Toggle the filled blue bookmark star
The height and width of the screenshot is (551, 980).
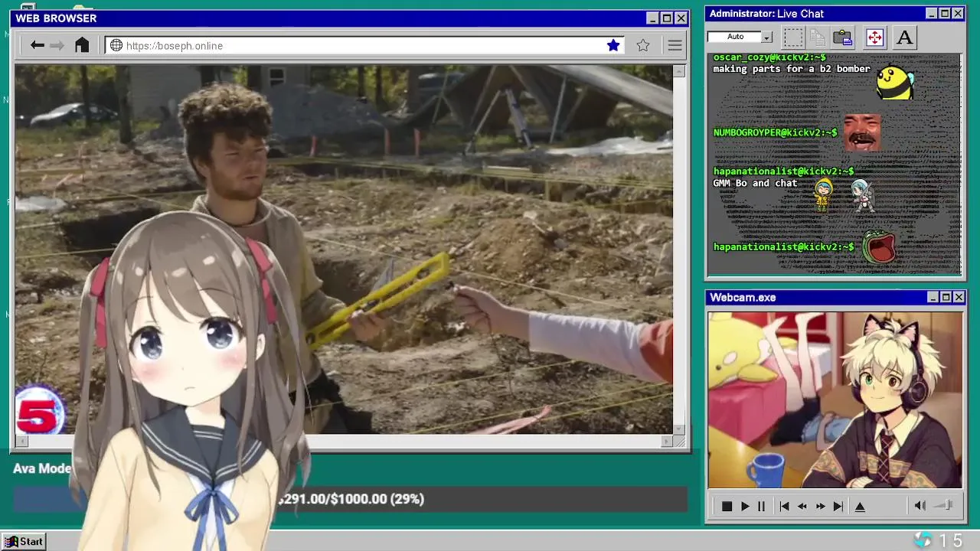coord(613,46)
